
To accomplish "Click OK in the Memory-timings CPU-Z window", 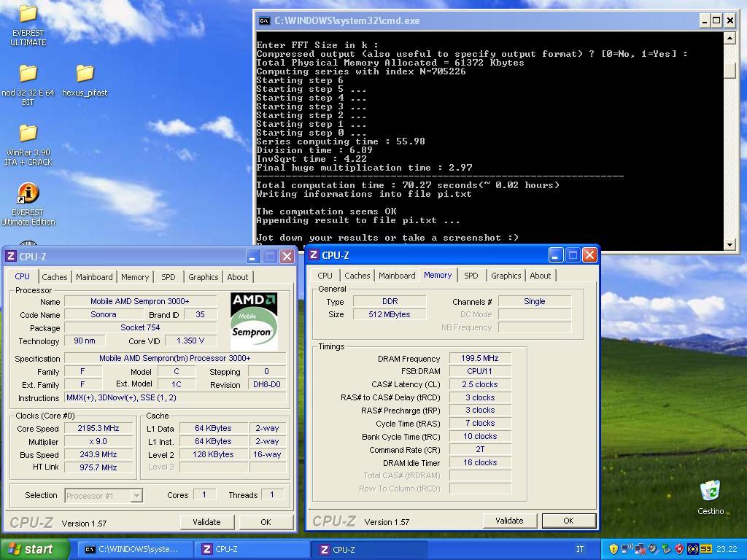I will tap(569, 521).
